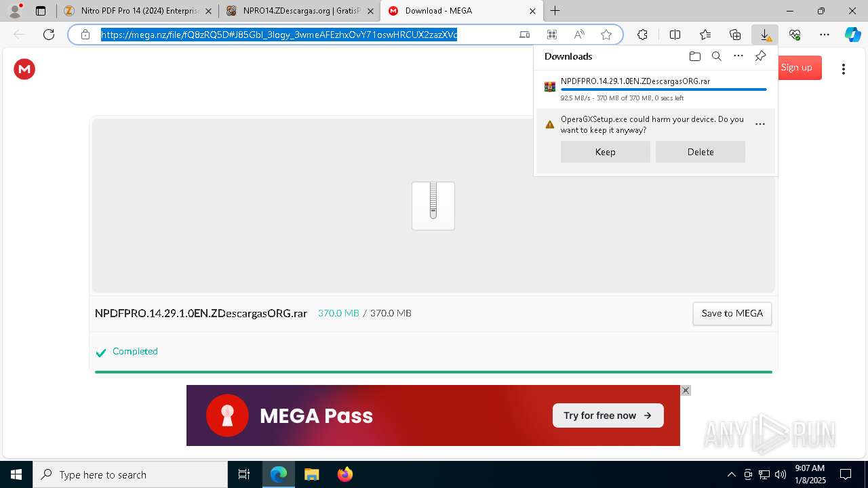Close the Download - MEGA tab
The height and width of the screenshot is (488, 868).
532,11
